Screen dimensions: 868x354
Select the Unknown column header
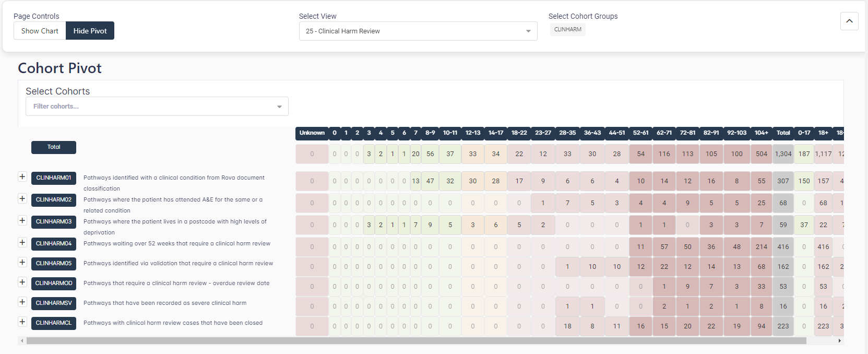click(x=312, y=133)
